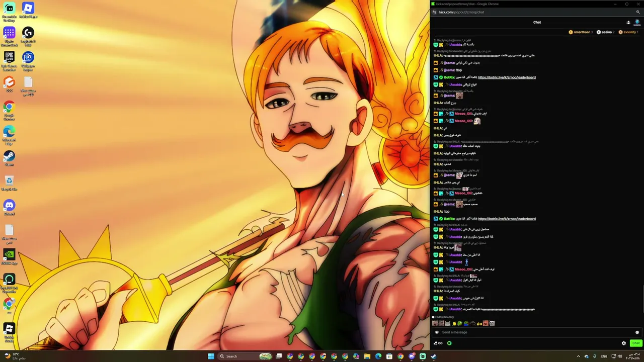Open the taskbar clock and date
Screen dimensions: 644x362
632,356
